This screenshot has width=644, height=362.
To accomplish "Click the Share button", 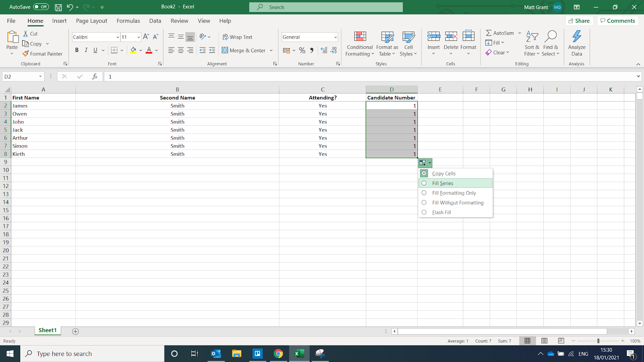I will click(579, 21).
